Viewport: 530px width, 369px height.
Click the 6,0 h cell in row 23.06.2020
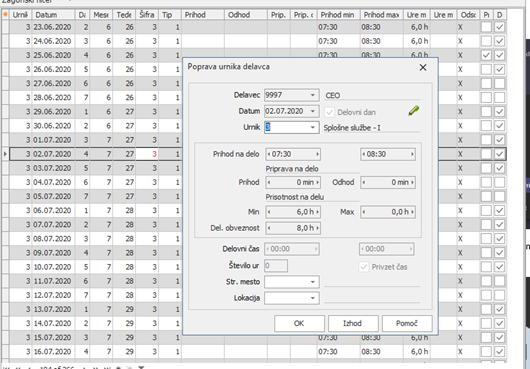tap(416, 27)
